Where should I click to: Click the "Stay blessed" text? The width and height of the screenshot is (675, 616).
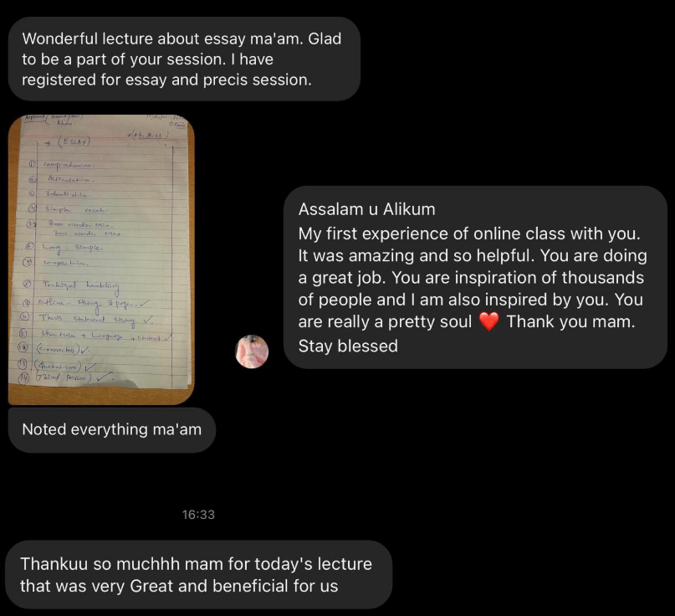[x=348, y=346]
